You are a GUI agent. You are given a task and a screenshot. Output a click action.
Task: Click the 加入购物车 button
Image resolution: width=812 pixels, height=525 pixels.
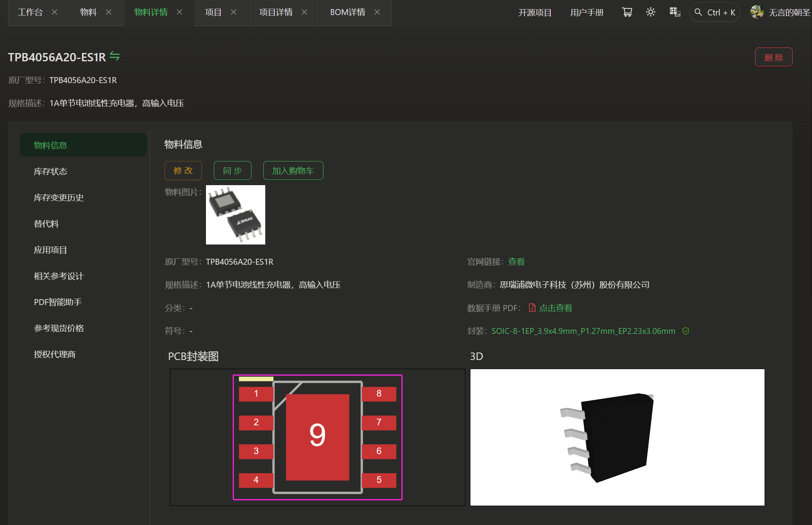pyautogui.click(x=293, y=171)
